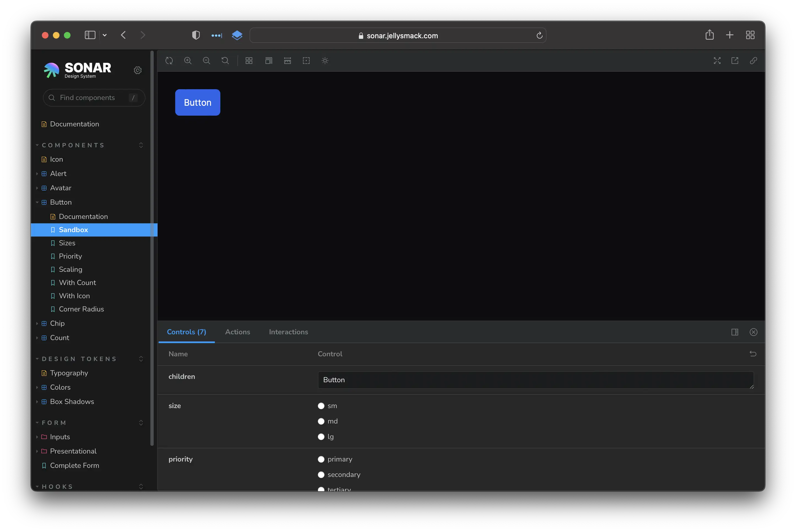This screenshot has width=796, height=532.
Task: Select size md radio option
Action: (321, 421)
